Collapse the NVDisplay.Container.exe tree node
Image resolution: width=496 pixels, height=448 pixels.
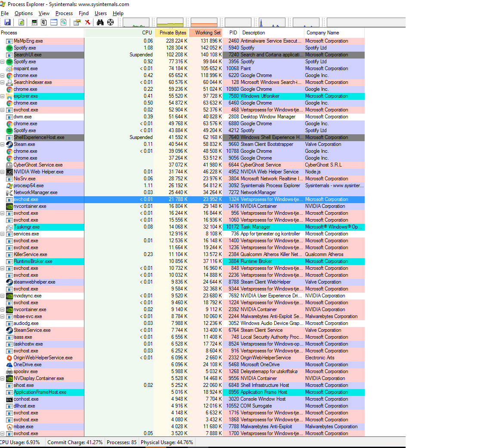3,378
